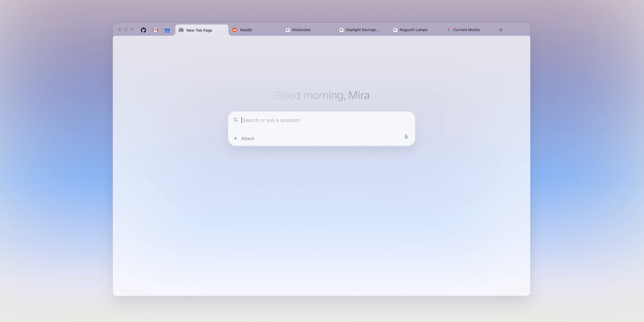The width and height of the screenshot is (644, 322).
Task: Open a new tab with plus button
Action: (x=500, y=30)
